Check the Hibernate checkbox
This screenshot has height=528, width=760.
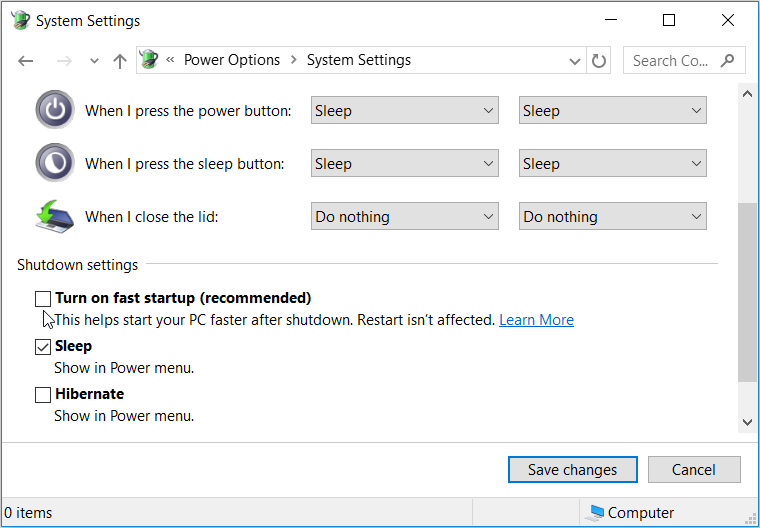43,395
